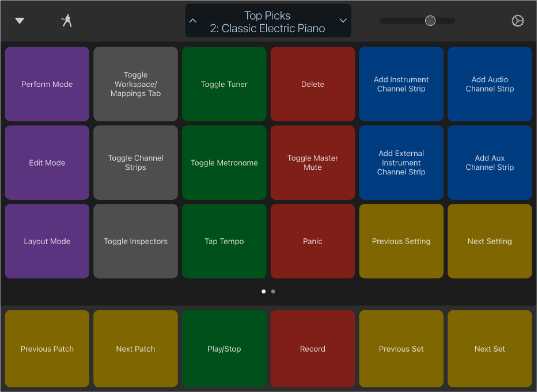Toggle Tuner key command
The image size is (538, 392).
coord(224,84)
